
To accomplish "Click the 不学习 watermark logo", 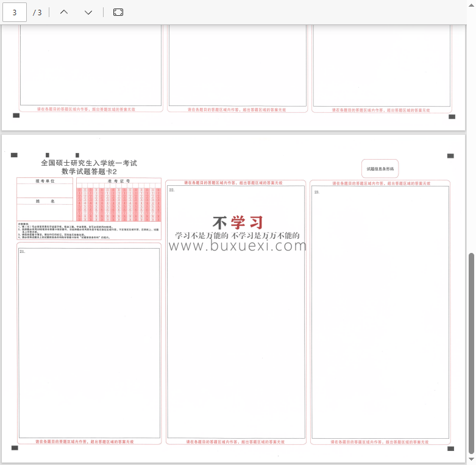I will [238, 222].
